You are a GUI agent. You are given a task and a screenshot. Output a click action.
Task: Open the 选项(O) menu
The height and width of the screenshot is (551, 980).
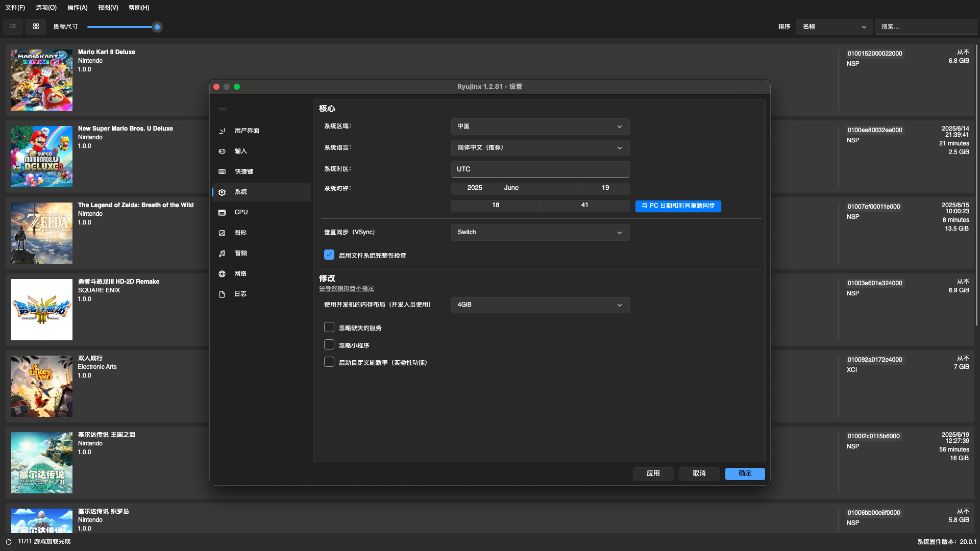click(46, 8)
